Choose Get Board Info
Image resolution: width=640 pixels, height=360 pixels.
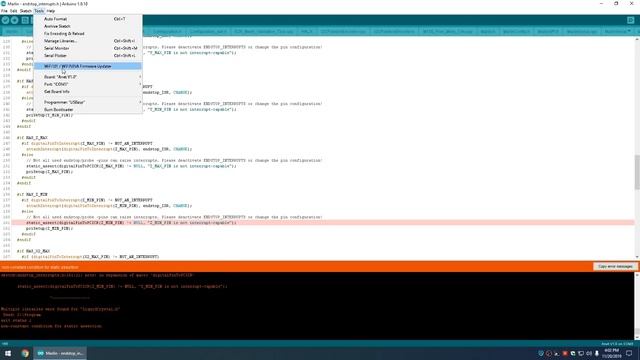tap(88, 92)
